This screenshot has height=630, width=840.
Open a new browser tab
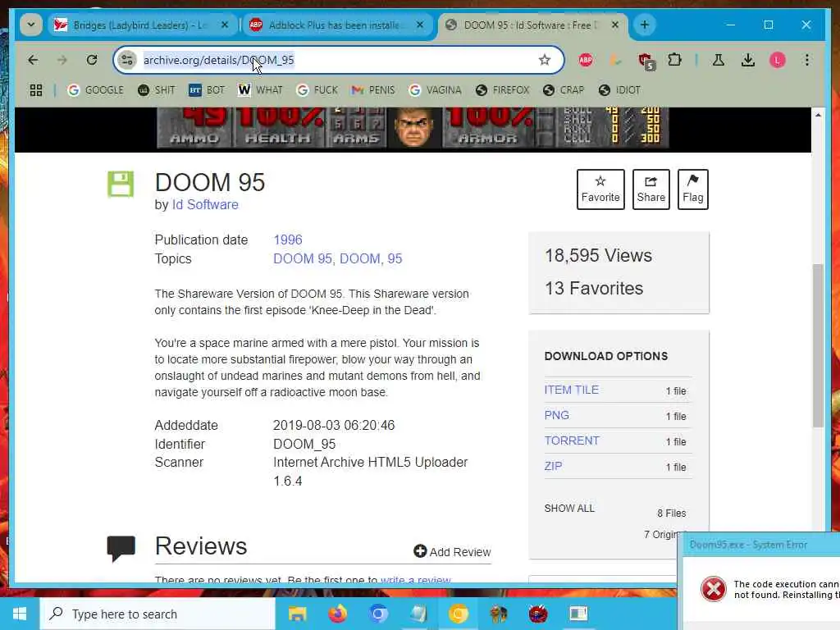[x=645, y=25]
